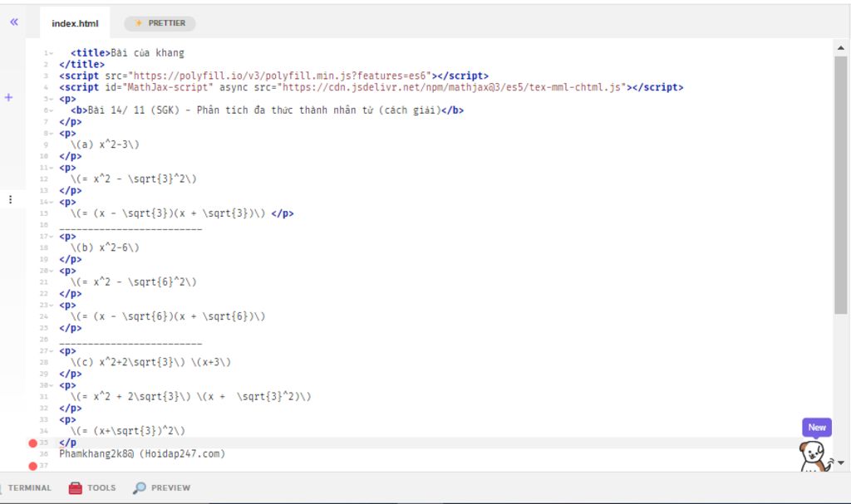Fold the paragraph block at line 17

point(52,236)
